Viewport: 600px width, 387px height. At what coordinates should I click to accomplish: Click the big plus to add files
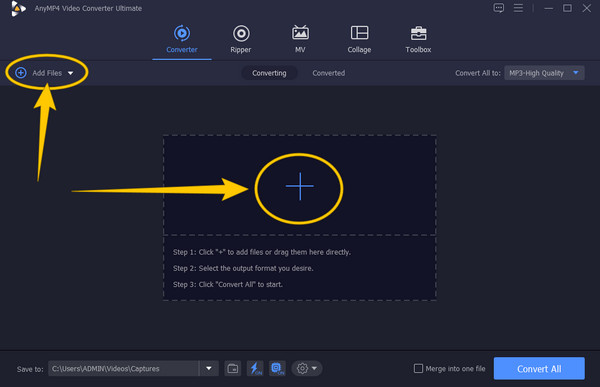coord(300,186)
